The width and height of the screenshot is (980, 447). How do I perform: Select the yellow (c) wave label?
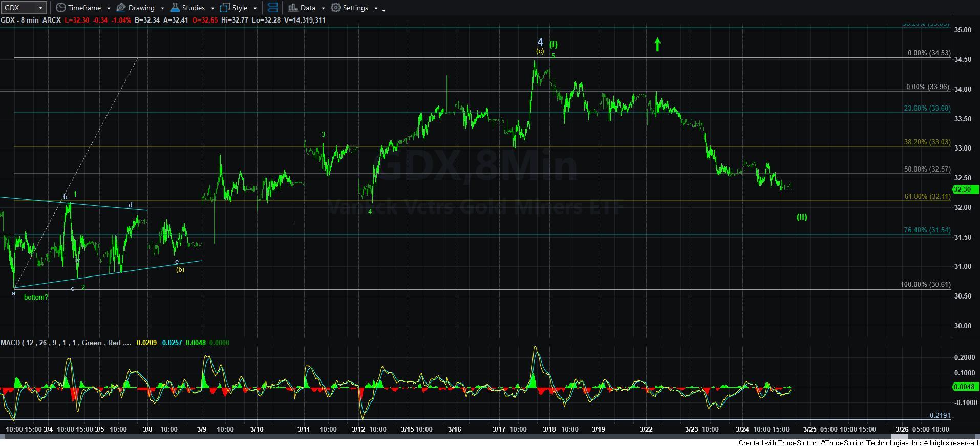coord(540,51)
